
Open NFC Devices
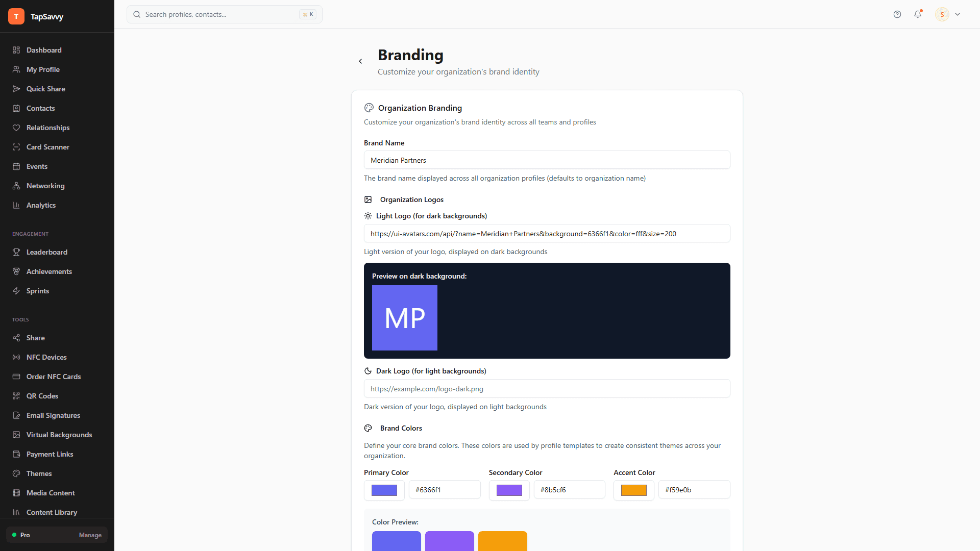[x=46, y=357]
